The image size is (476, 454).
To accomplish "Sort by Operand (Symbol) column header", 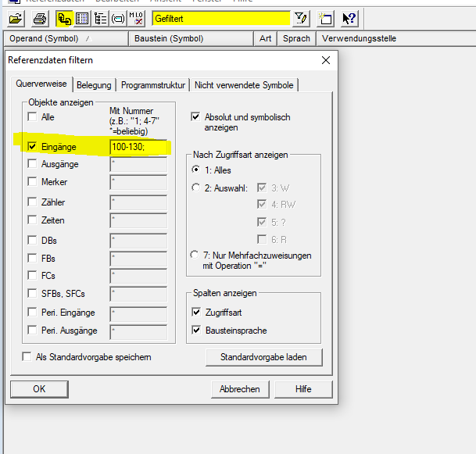I will [66, 38].
